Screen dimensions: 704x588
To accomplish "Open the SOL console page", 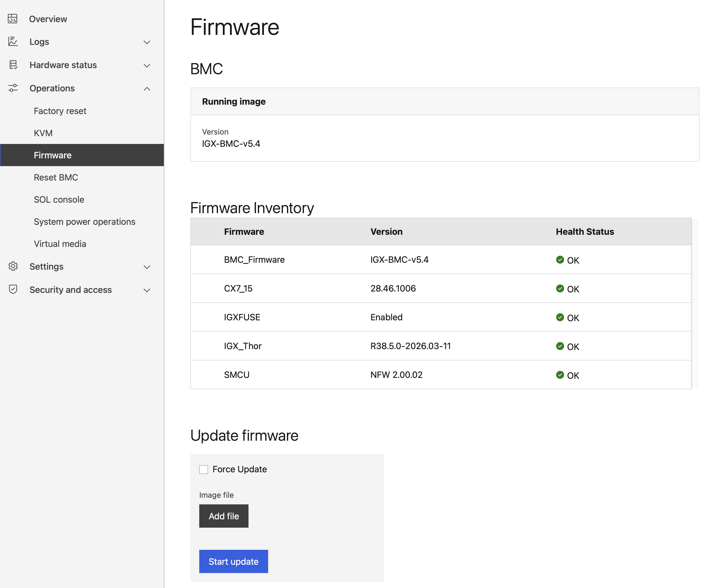I will (59, 199).
